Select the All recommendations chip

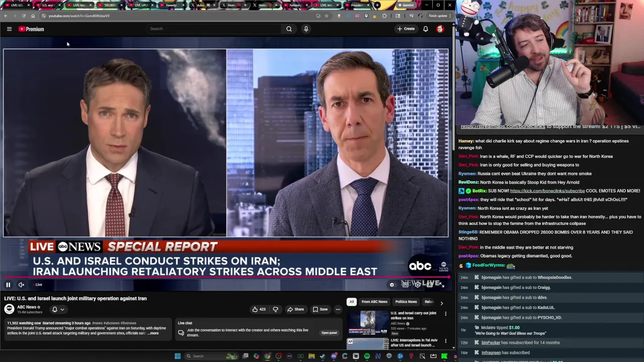(x=351, y=302)
